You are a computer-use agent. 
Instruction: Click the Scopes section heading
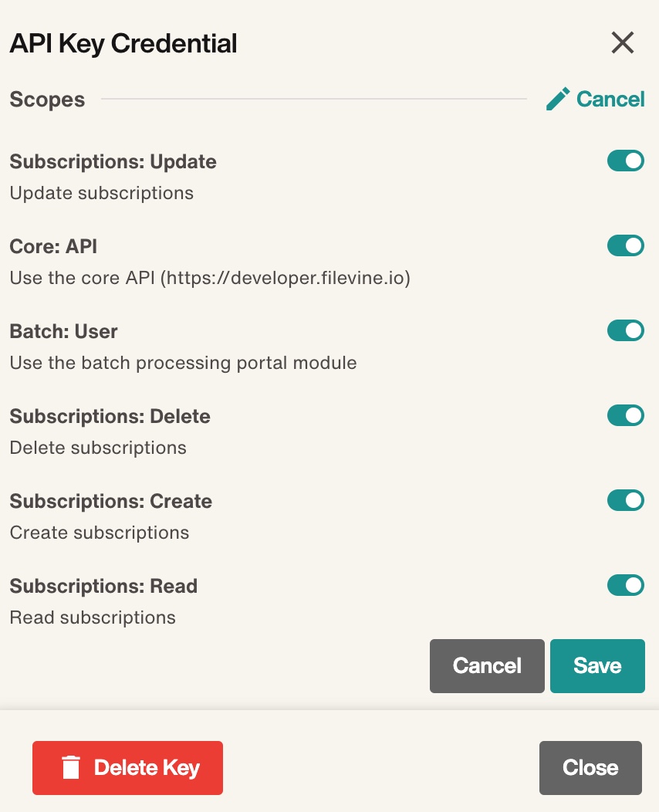tap(47, 100)
